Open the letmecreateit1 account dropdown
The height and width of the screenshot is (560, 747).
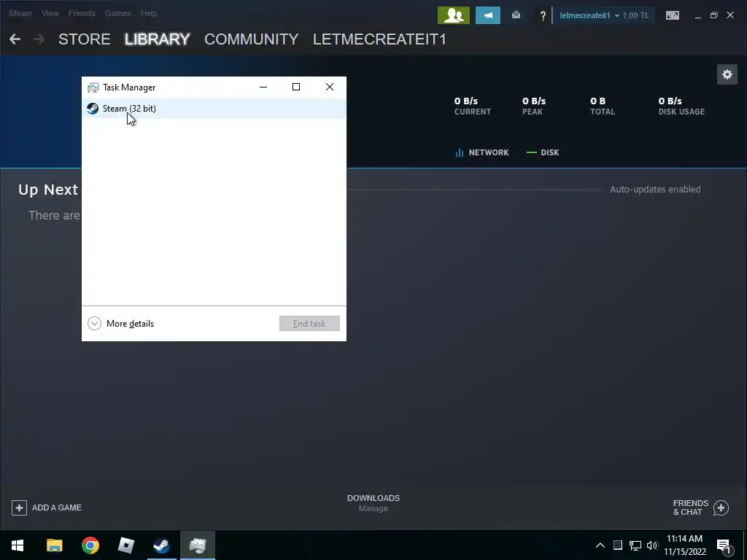pos(589,15)
